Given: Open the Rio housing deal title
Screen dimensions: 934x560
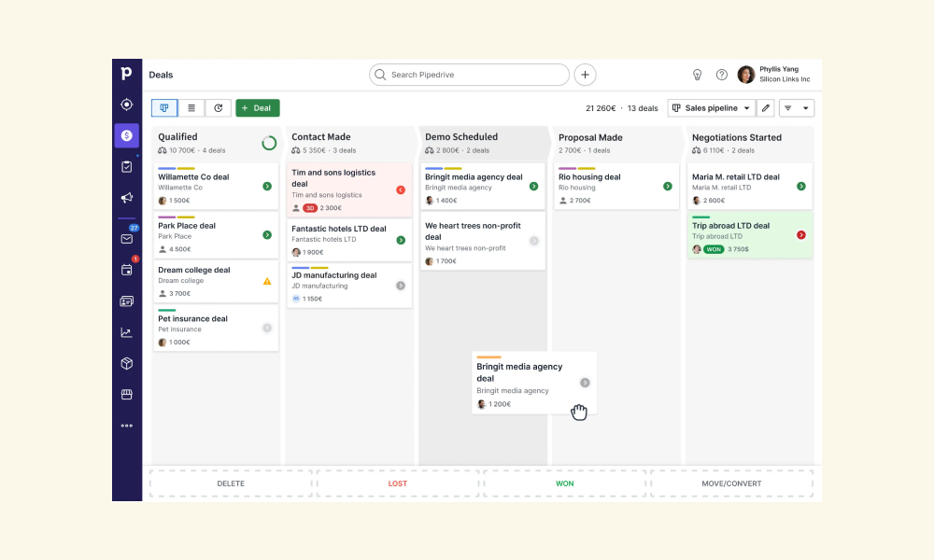Looking at the screenshot, I should point(589,176).
